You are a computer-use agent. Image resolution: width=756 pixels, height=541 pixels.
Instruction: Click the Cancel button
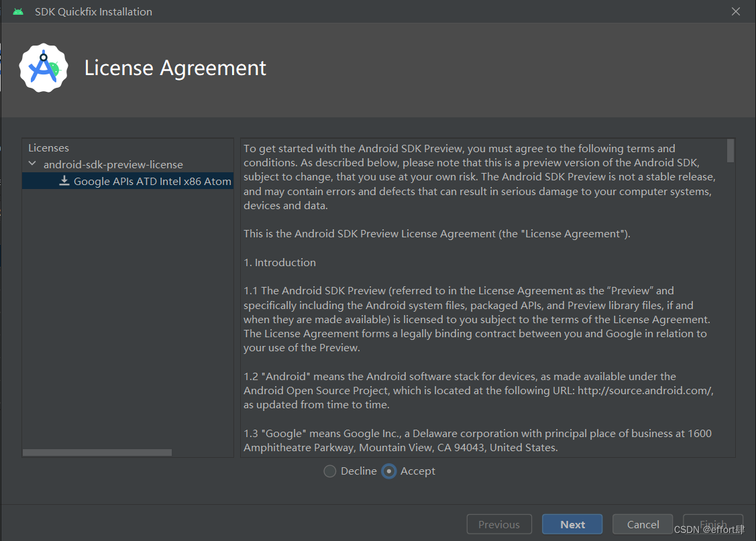tap(643, 524)
